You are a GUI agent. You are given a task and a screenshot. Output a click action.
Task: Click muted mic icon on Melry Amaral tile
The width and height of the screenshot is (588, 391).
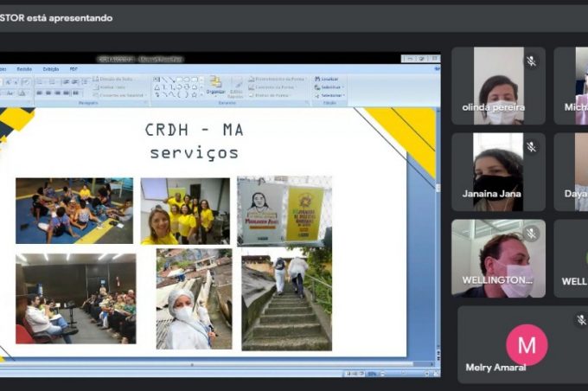point(582,320)
